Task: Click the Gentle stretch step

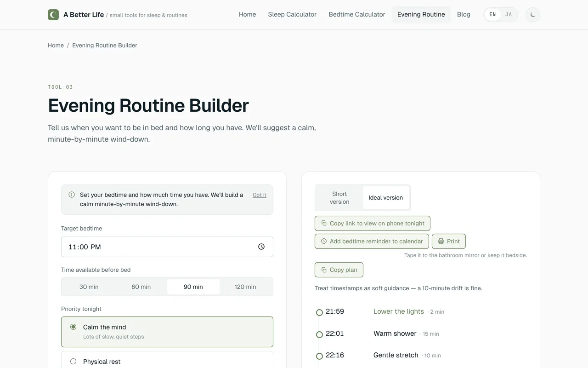Action: coord(396,355)
